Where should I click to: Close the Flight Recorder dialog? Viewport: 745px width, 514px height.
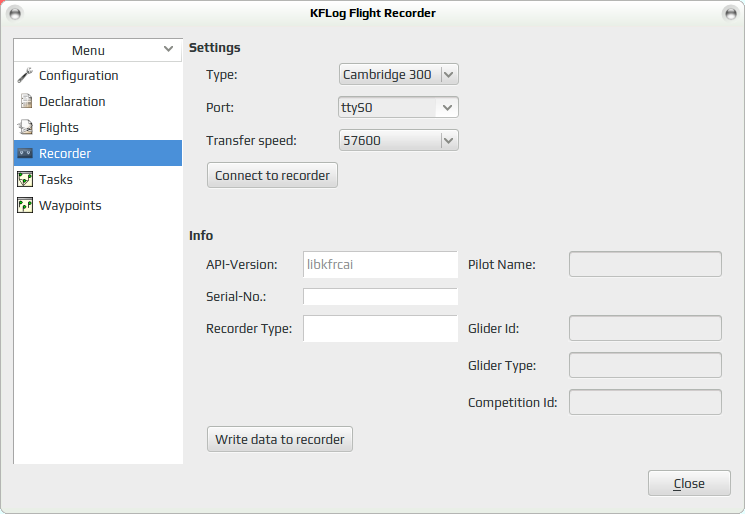(x=689, y=483)
